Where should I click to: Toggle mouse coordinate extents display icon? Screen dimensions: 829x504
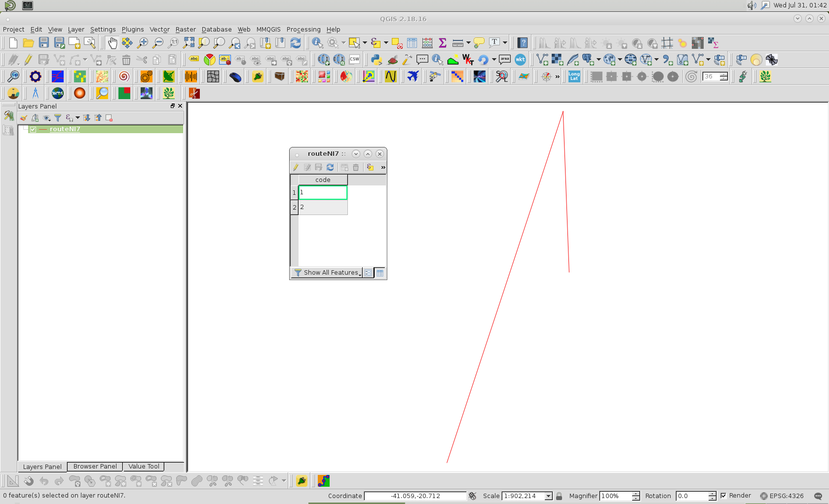click(x=472, y=496)
